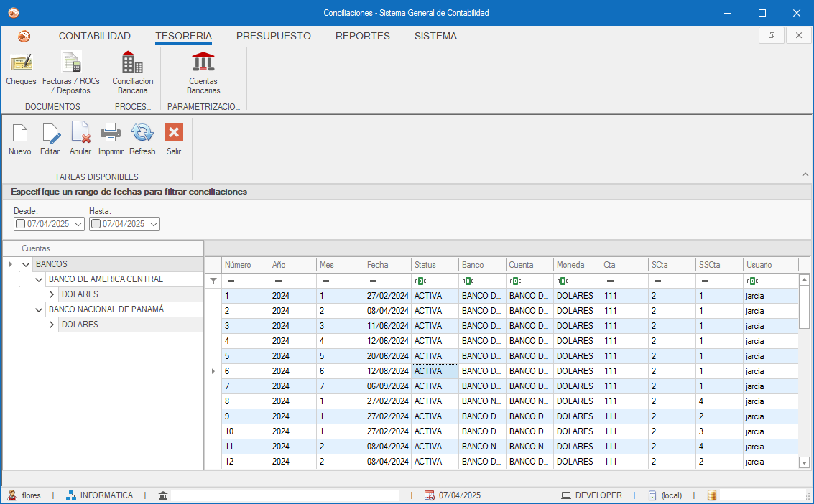Select the BANCOS tree row
This screenshot has height=504, width=814.
pos(119,264)
